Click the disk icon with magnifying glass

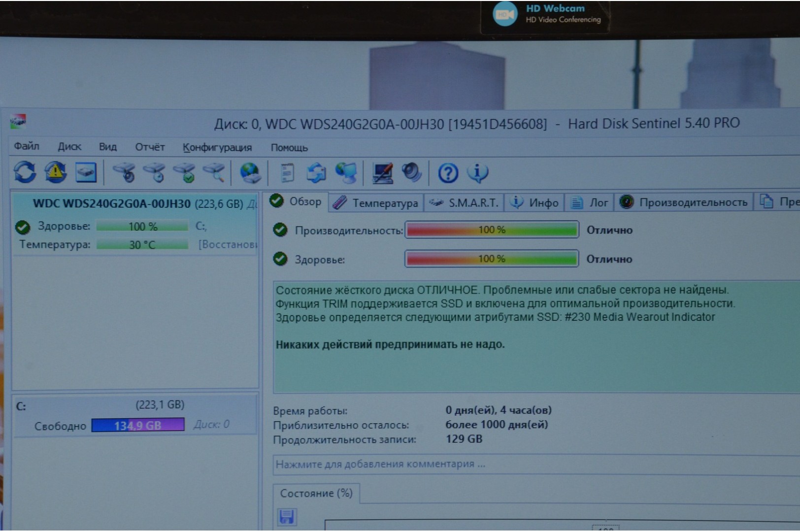(214, 173)
